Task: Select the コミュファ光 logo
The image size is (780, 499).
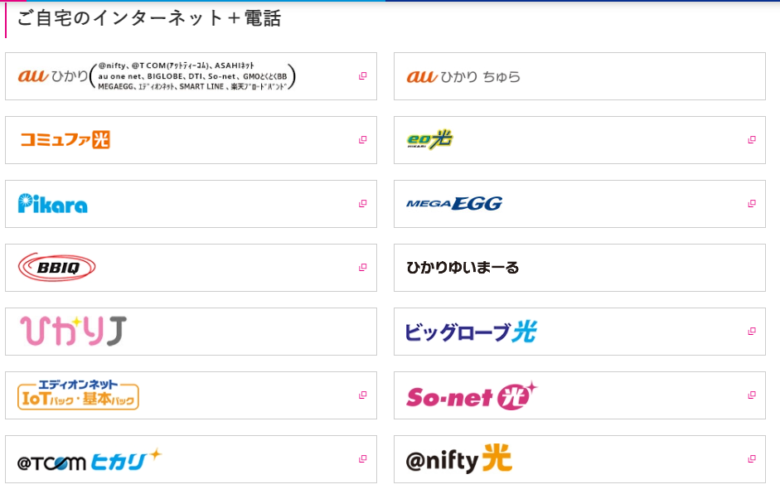Action: 65,140
